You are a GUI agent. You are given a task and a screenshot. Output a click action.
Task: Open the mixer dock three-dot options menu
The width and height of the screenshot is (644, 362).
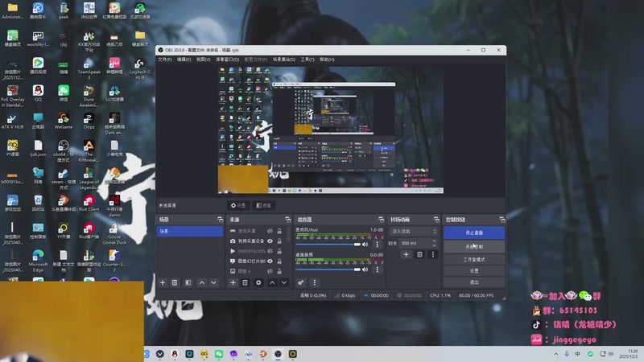314,283
